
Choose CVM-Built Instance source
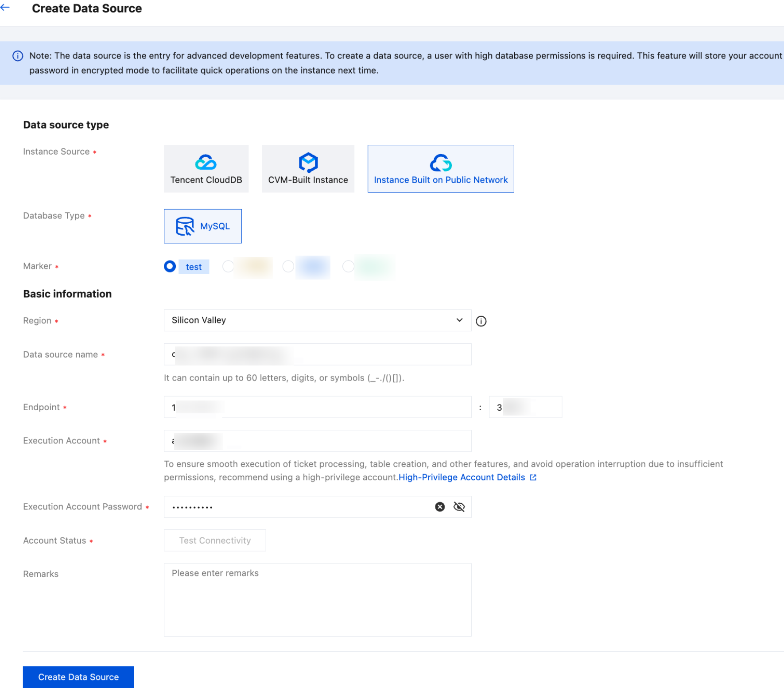tap(308, 169)
